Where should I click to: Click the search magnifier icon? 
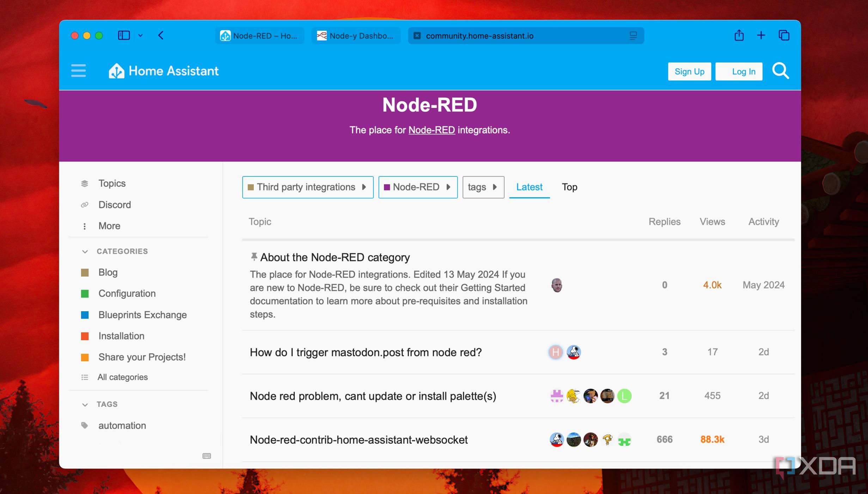(780, 71)
